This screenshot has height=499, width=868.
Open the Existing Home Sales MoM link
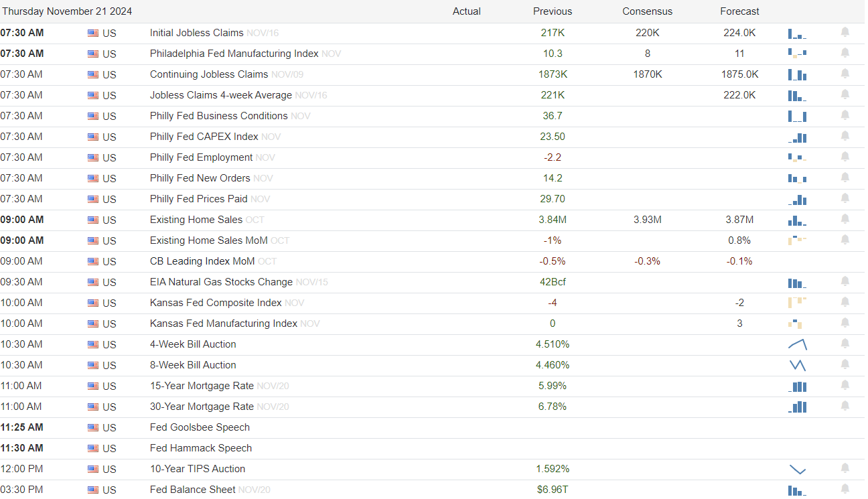click(209, 240)
